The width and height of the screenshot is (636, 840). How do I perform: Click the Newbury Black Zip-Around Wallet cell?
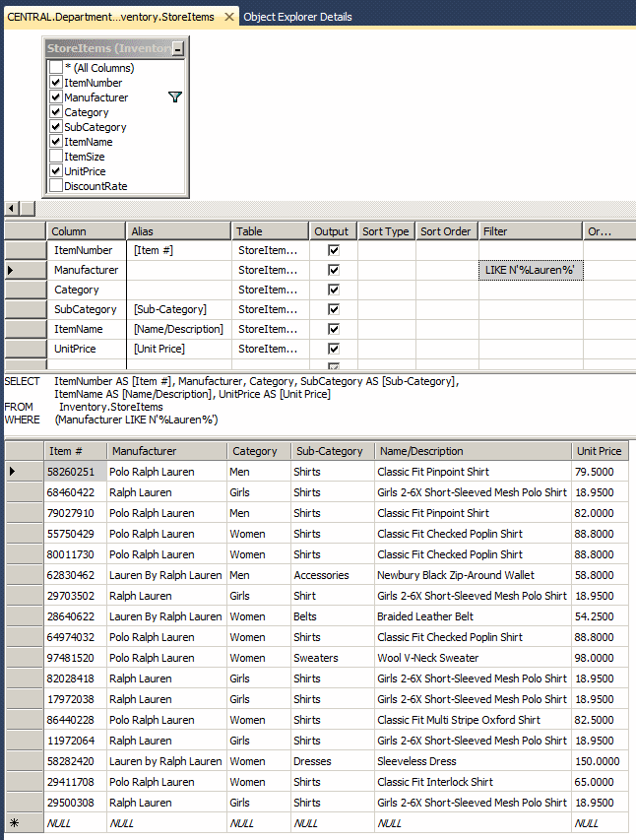[474, 575]
